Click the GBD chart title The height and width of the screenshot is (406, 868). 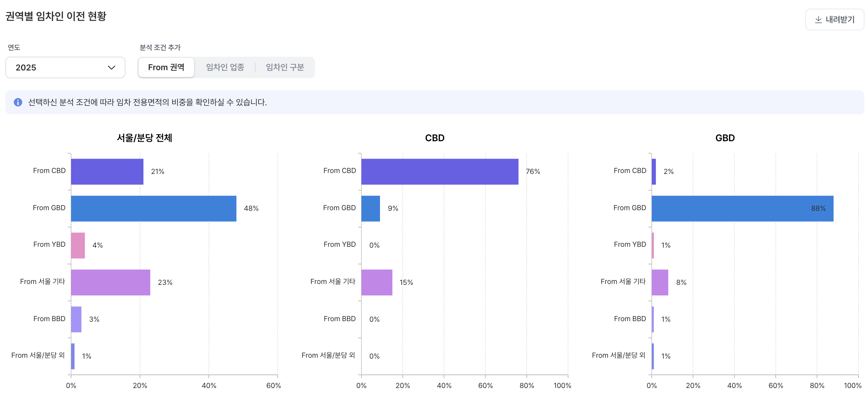[725, 138]
